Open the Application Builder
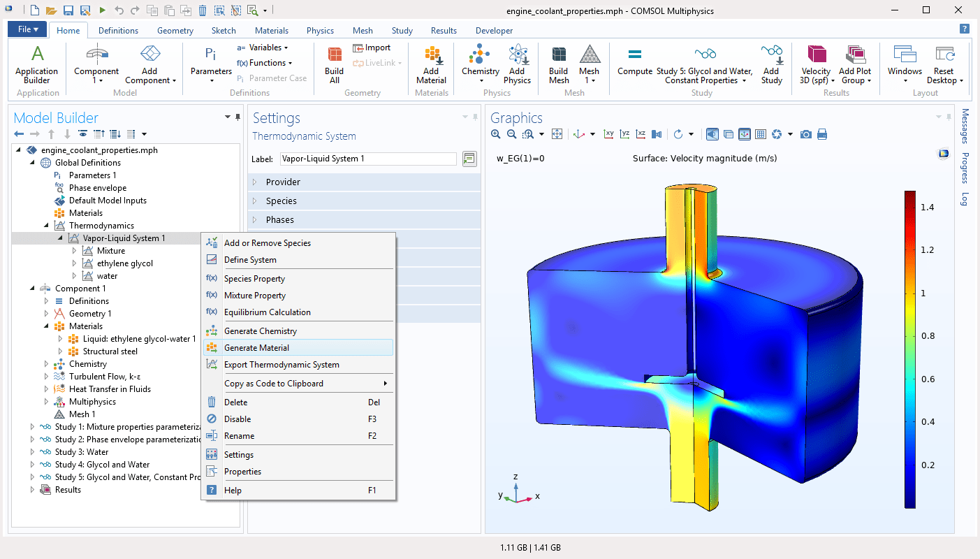Viewport: 980px width, 559px height. point(36,63)
